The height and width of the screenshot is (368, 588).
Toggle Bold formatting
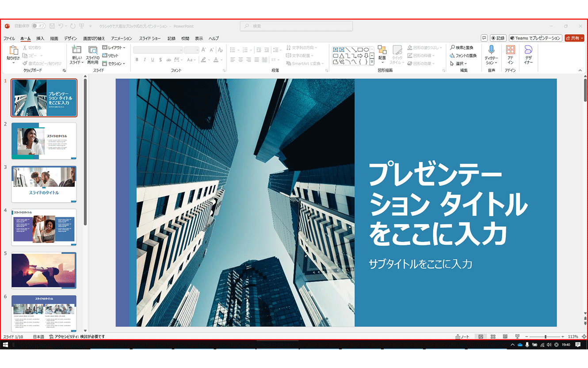coord(136,59)
